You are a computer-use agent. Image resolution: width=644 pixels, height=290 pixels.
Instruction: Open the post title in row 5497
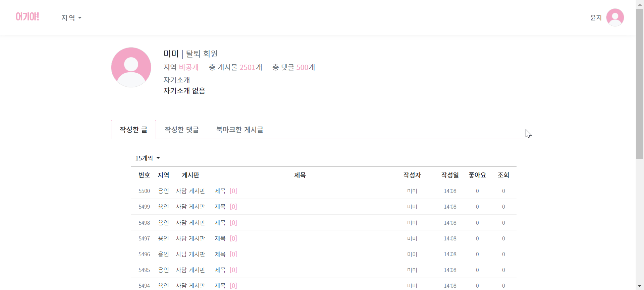(x=220, y=238)
